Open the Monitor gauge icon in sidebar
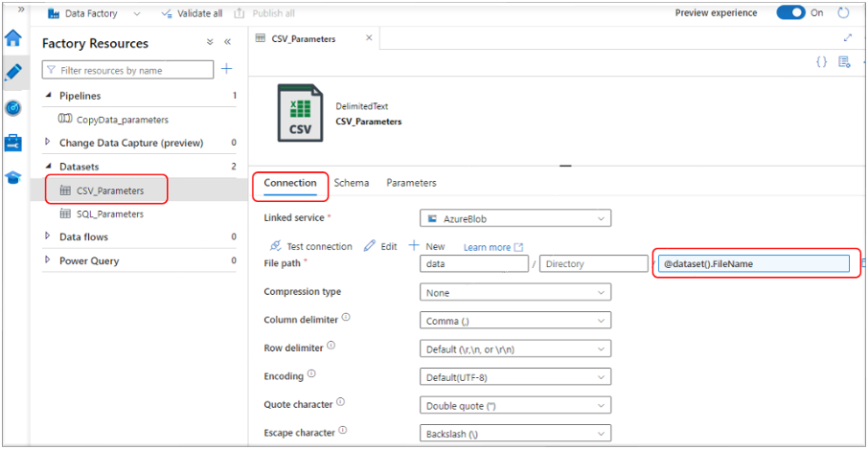The height and width of the screenshot is (449, 868). point(13,108)
